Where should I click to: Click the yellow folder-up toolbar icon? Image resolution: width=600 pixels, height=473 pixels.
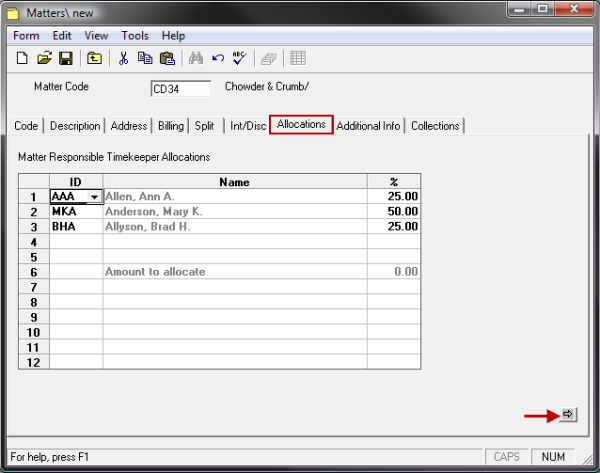(95, 58)
